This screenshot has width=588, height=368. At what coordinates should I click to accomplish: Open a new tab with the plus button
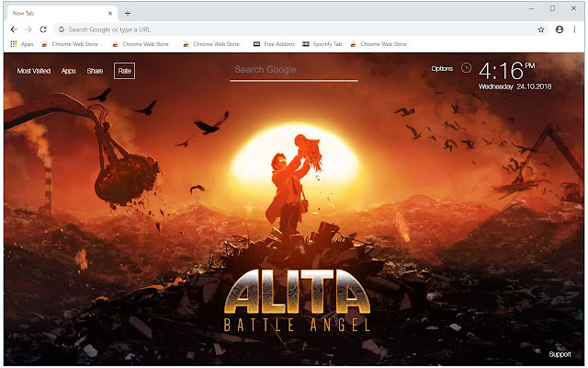128,14
